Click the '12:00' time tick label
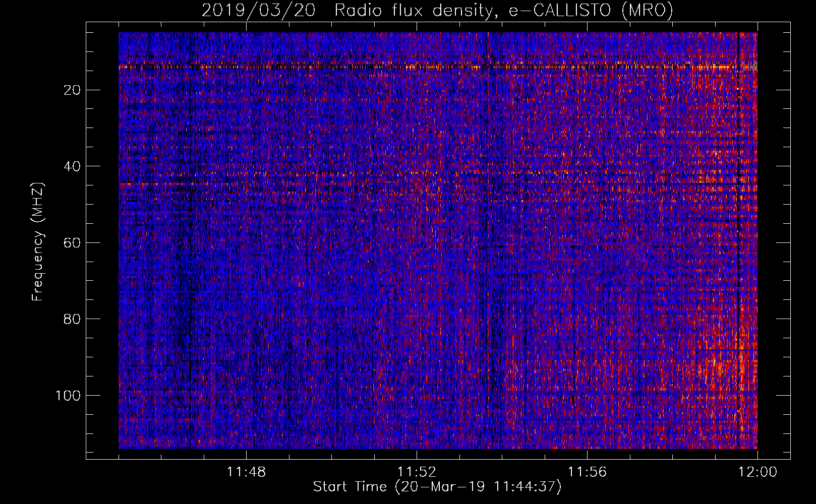Screen dimensions: 816x504 757,472
